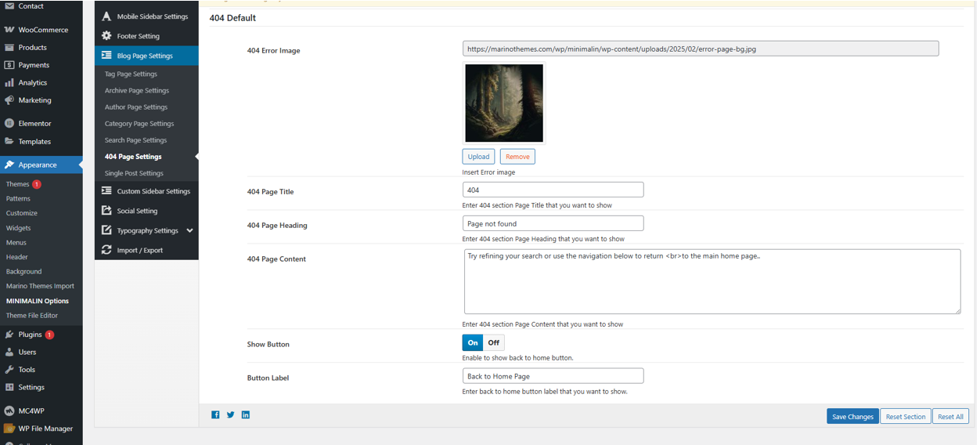Open Archive Page Settings
980x445 pixels.
(x=137, y=90)
